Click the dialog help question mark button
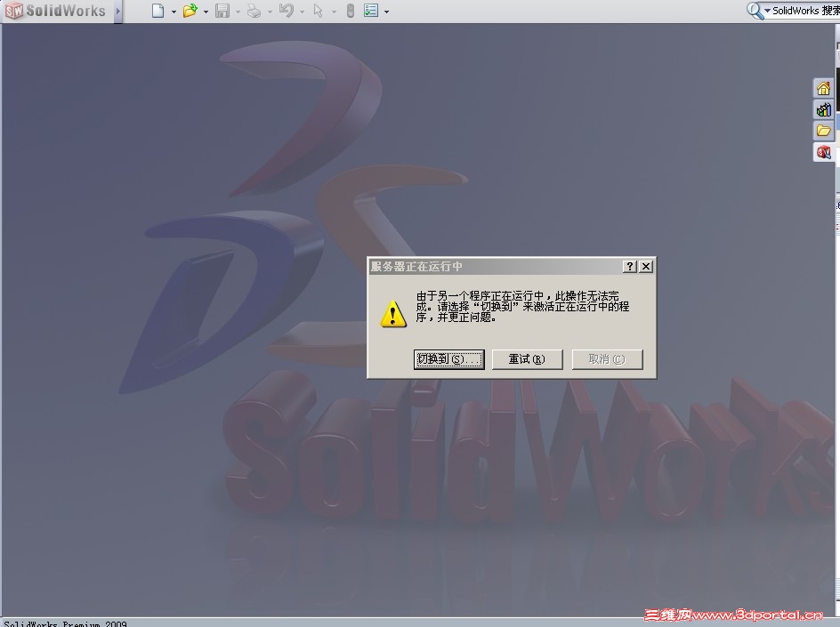The height and width of the screenshot is (627, 840). (630, 266)
